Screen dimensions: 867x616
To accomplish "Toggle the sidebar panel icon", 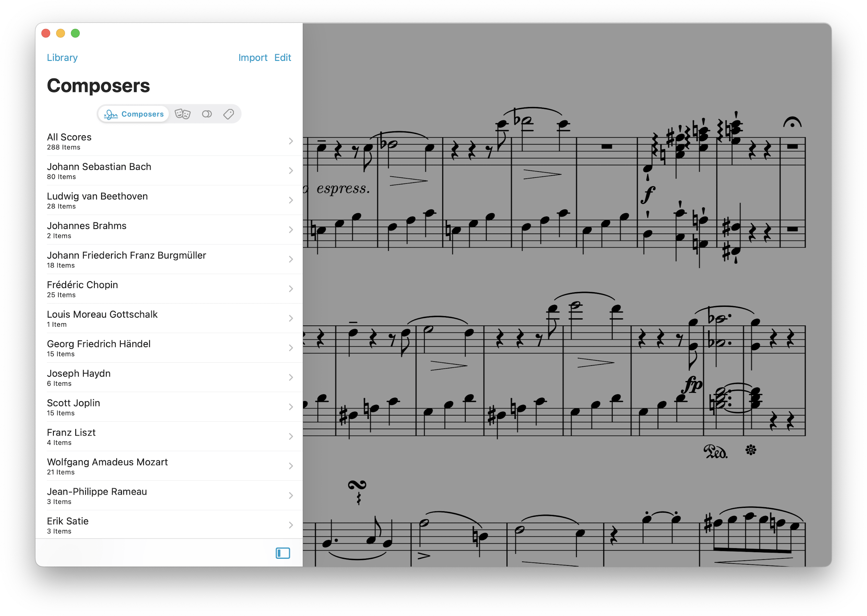I will 283,553.
